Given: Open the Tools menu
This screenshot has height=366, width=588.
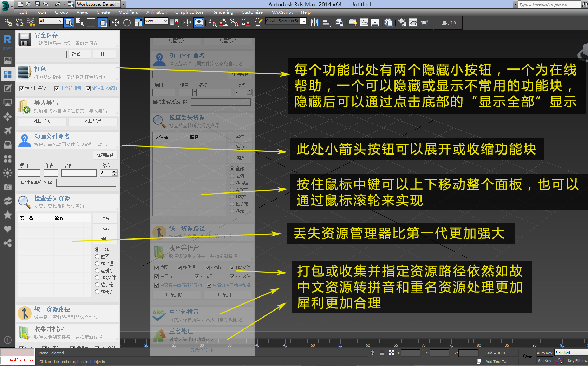Looking at the screenshot, I should point(41,12).
